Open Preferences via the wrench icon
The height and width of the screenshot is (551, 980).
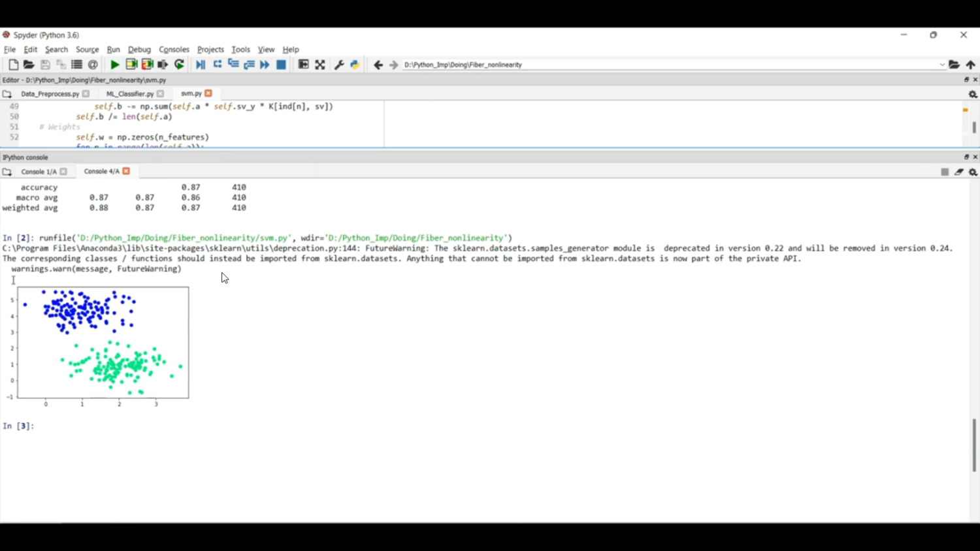(x=339, y=65)
